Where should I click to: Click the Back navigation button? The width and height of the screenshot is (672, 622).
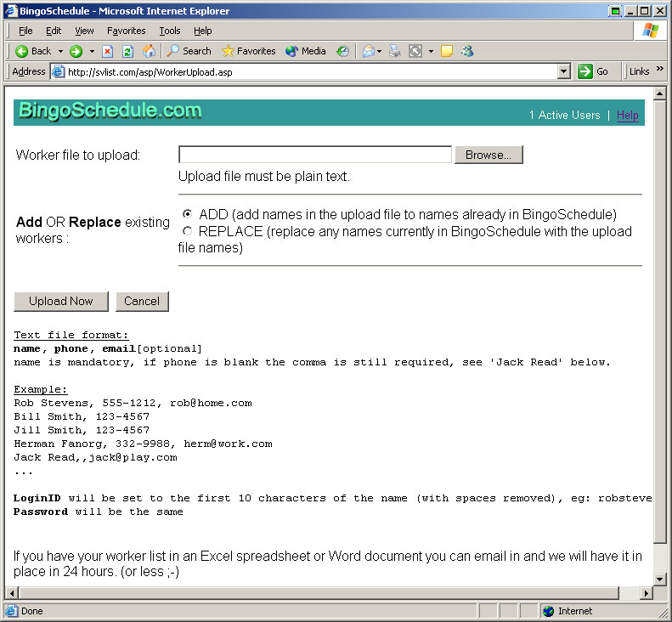point(33,52)
